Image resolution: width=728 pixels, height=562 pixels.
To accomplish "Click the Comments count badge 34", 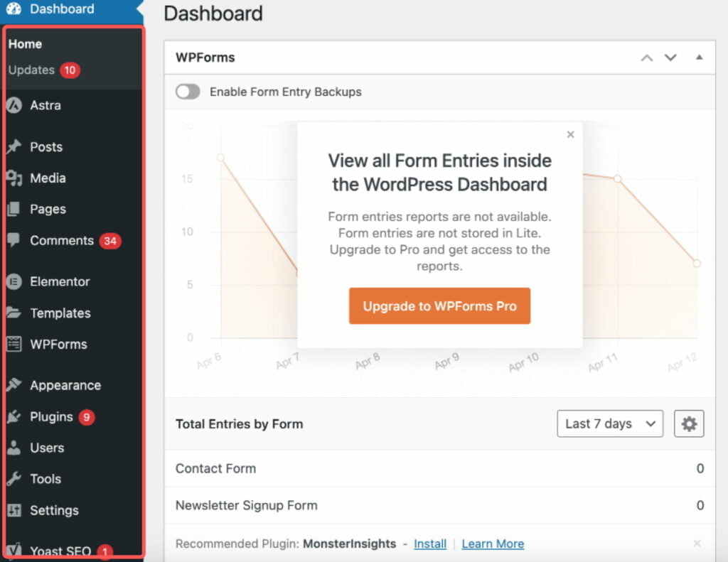I will pyautogui.click(x=110, y=241).
